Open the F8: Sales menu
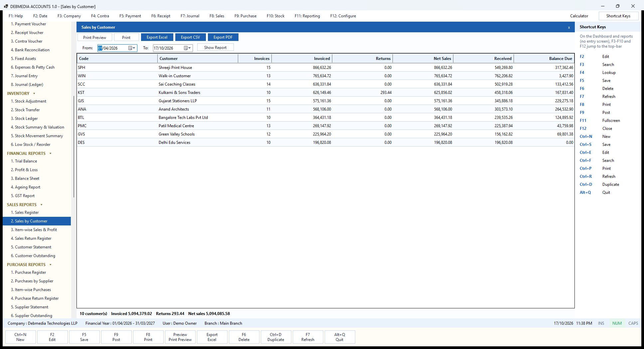644x349 pixels. pos(217,16)
